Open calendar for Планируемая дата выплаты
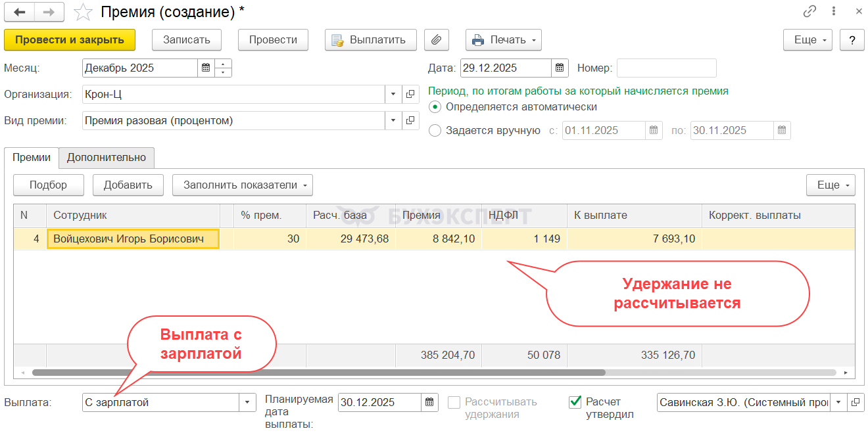The width and height of the screenshot is (868, 433). point(429,402)
